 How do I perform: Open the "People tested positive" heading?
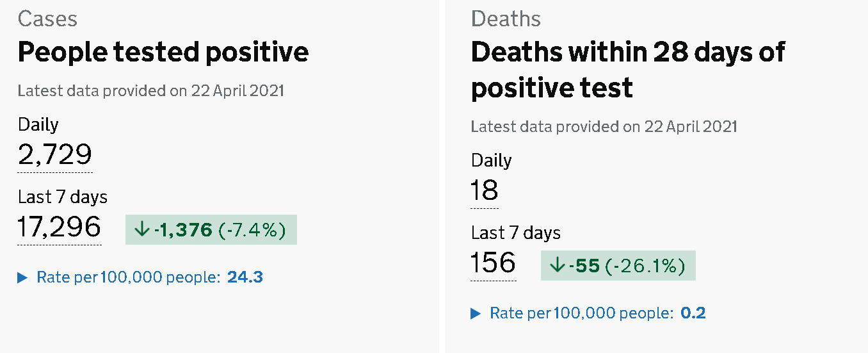click(x=163, y=52)
